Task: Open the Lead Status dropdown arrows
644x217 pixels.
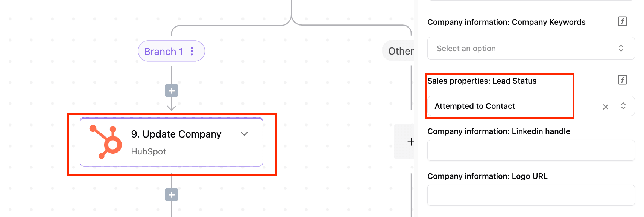Action: coord(623,106)
